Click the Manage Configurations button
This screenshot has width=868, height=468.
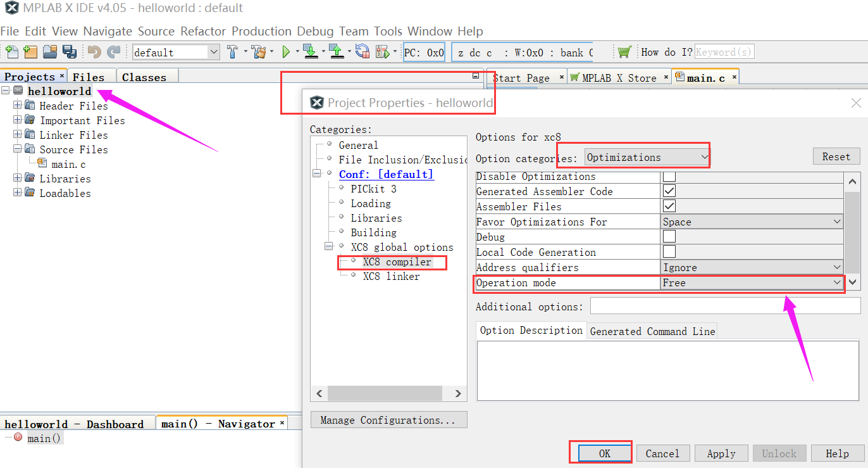tap(388, 420)
